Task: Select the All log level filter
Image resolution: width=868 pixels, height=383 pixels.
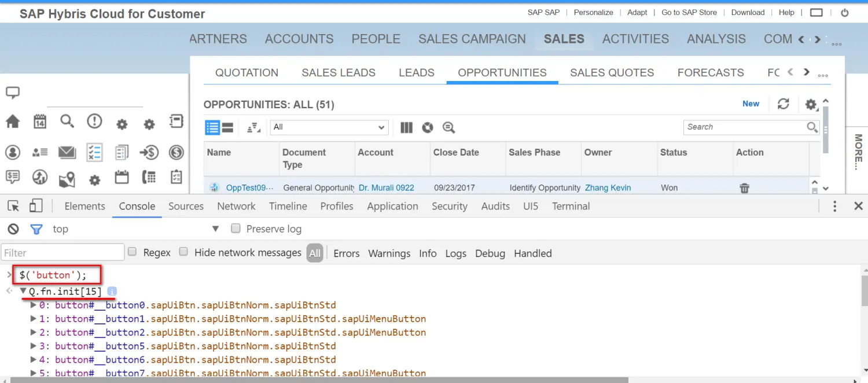Action: tap(315, 253)
